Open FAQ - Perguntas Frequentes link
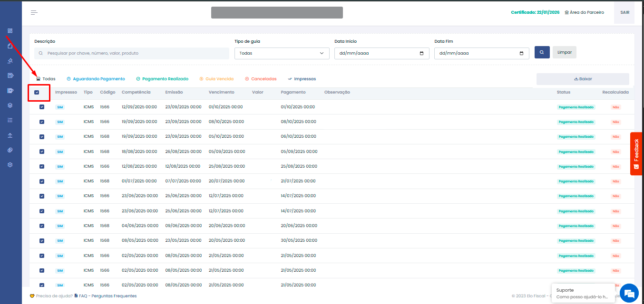 [105, 296]
